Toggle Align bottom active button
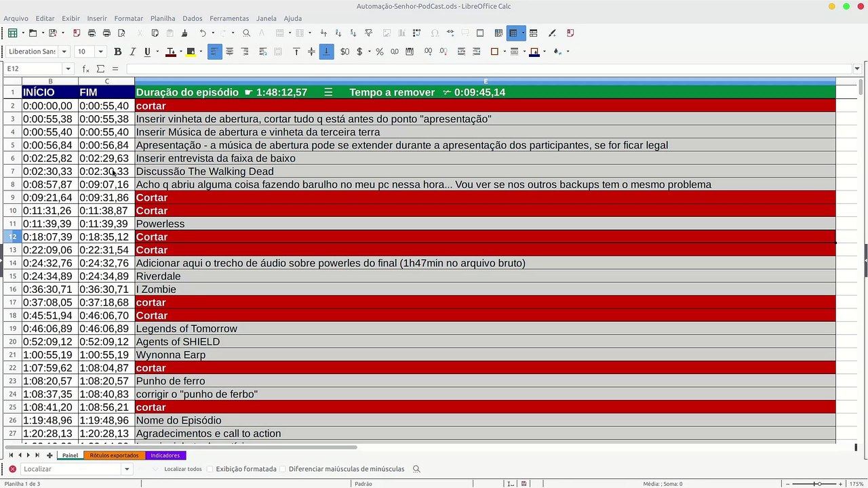 tap(326, 52)
